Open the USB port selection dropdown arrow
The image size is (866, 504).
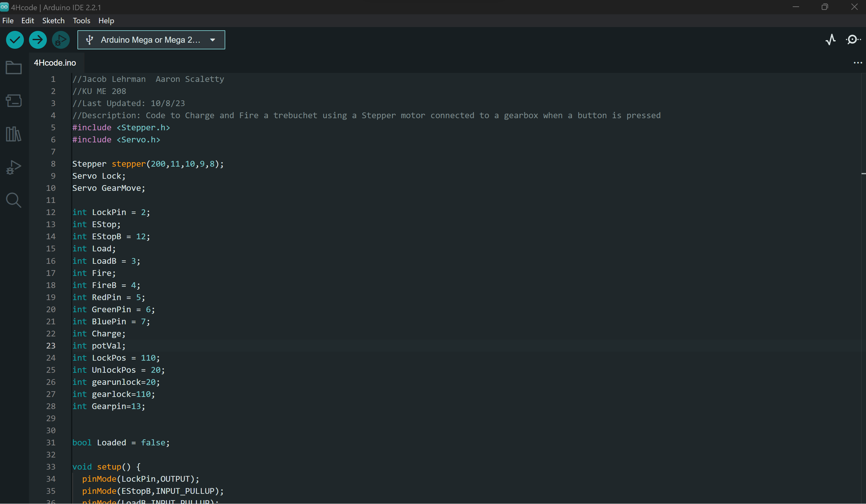[213, 40]
